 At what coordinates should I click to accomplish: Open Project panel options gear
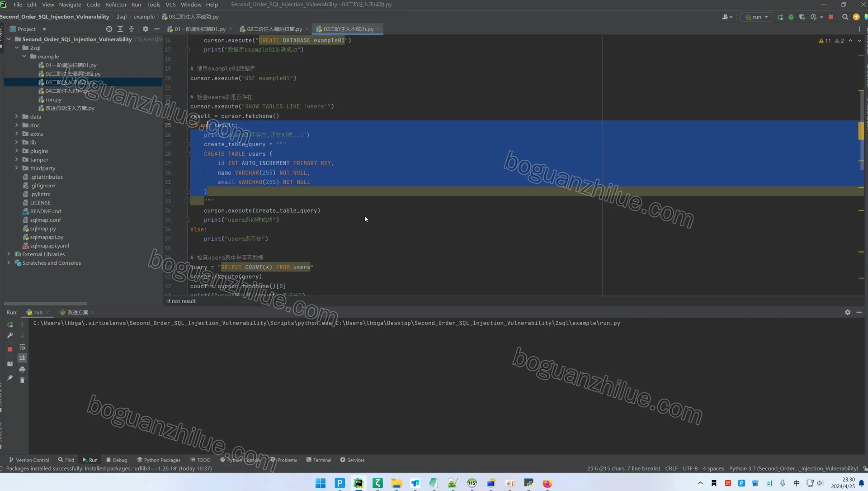click(145, 29)
